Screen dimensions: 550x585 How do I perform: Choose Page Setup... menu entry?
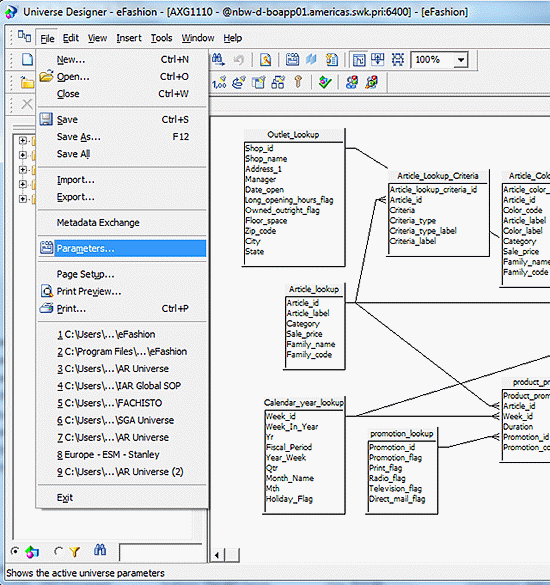tap(122, 274)
